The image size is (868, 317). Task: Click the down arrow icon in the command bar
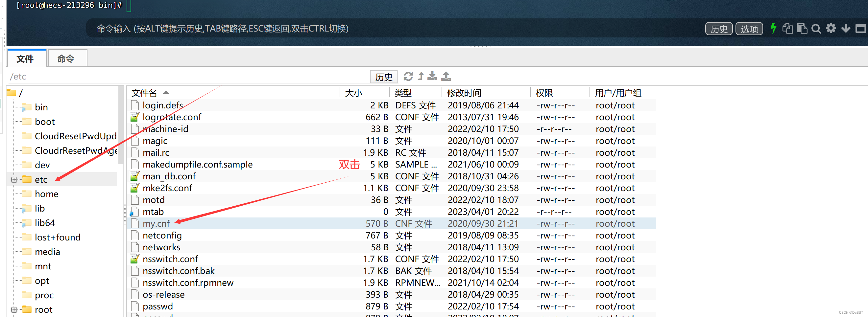click(x=845, y=29)
